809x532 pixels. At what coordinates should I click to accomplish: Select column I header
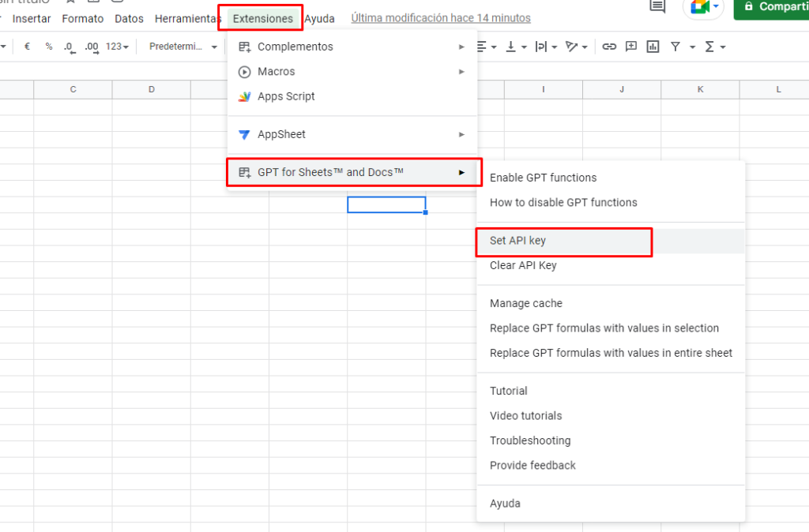[x=544, y=89]
